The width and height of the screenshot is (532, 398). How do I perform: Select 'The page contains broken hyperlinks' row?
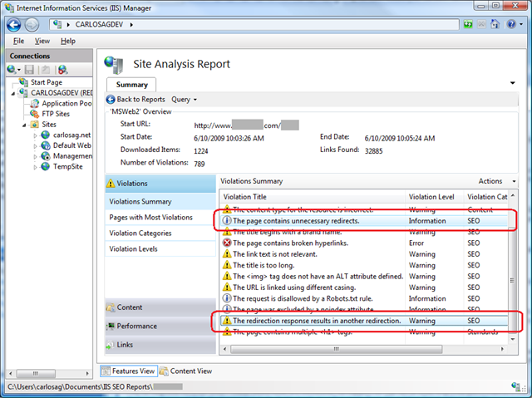click(x=365, y=243)
